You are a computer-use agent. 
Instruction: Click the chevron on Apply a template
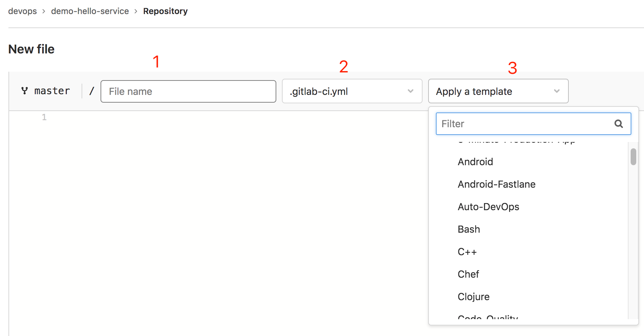pyautogui.click(x=556, y=91)
